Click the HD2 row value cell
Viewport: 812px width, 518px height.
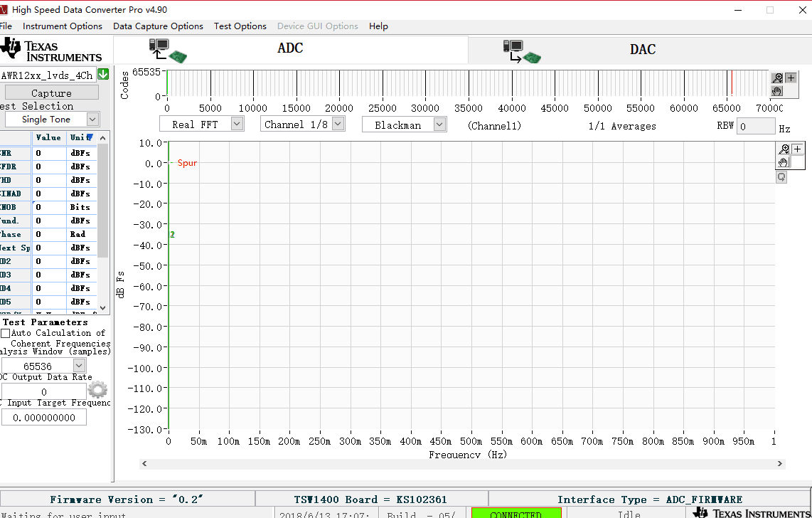click(49, 261)
